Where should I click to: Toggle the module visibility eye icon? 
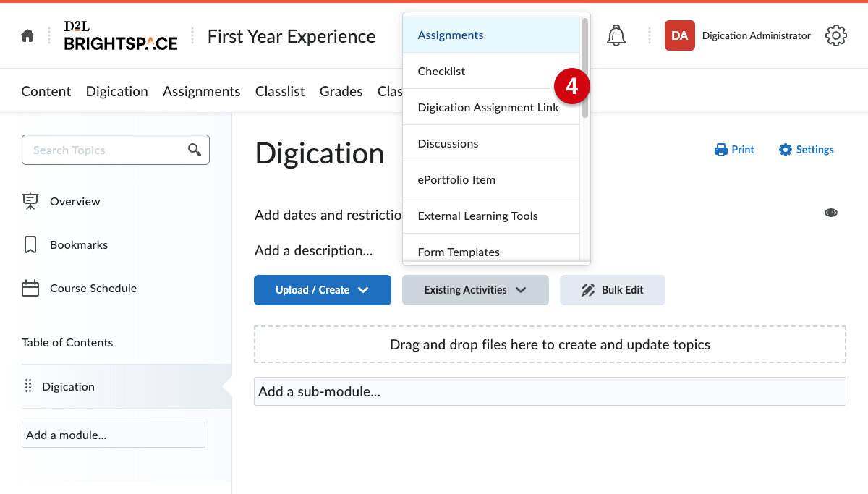[x=831, y=213]
